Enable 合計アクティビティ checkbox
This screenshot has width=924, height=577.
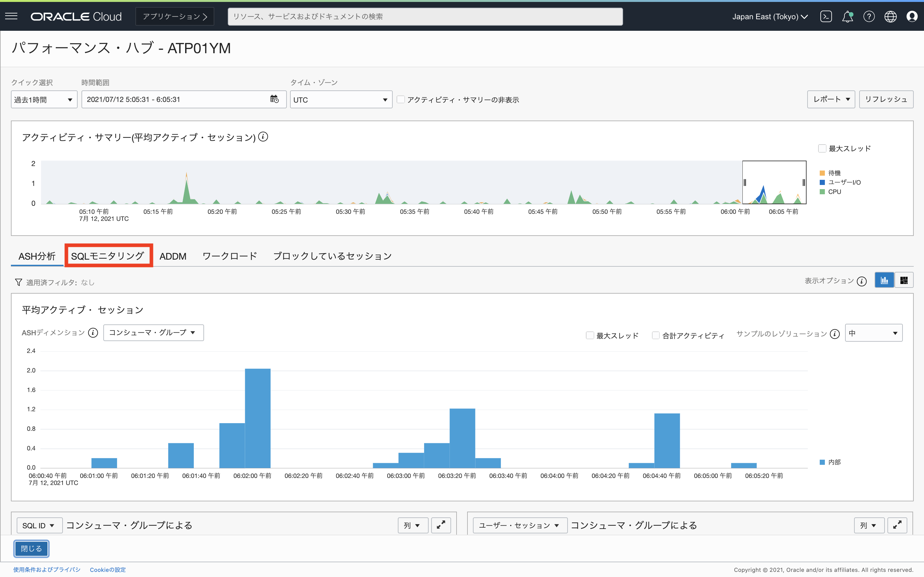coord(655,335)
